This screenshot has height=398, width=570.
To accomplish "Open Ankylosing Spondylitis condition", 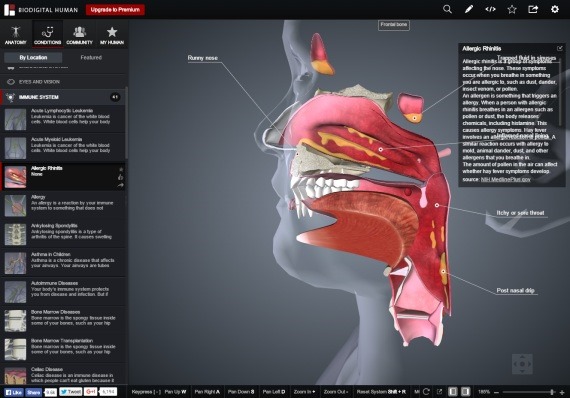I will (x=63, y=234).
